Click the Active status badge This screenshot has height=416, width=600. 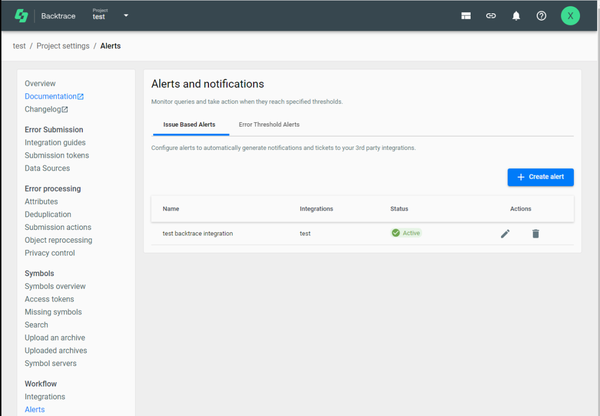405,233
